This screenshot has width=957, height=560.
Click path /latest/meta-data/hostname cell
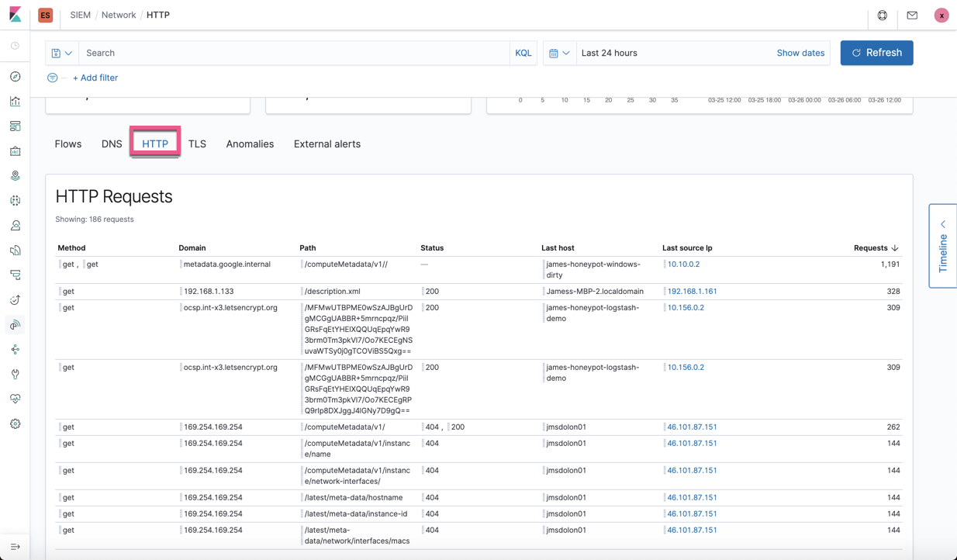click(x=354, y=498)
